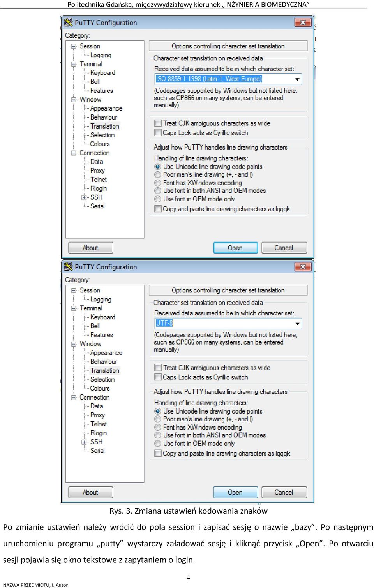Select Logging in lower window tree
374x588 pixels.
(x=101, y=299)
